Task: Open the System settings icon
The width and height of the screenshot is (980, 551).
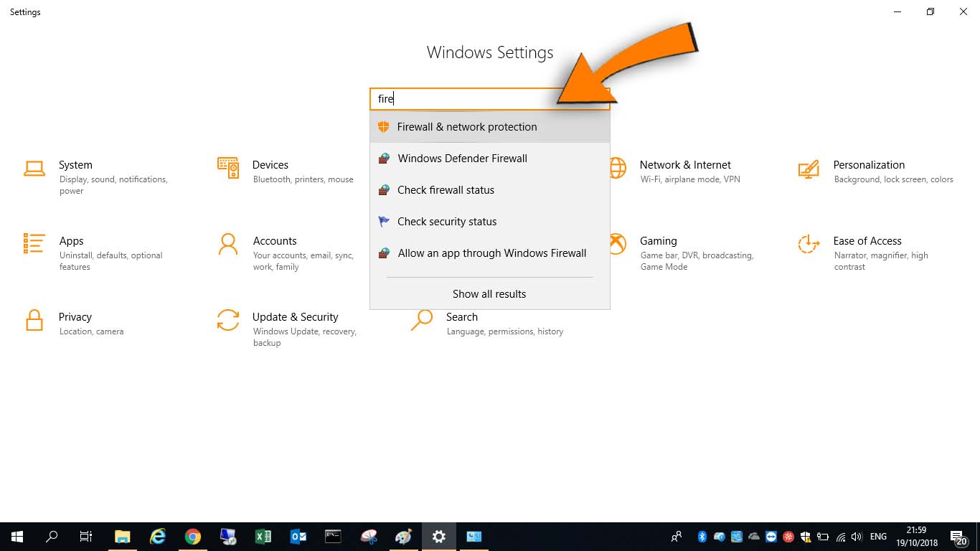Action: [x=34, y=169]
